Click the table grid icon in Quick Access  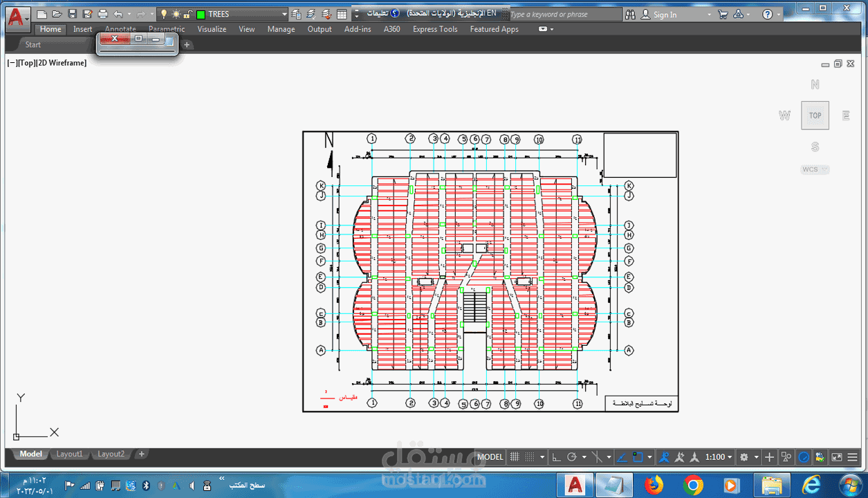[342, 15]
